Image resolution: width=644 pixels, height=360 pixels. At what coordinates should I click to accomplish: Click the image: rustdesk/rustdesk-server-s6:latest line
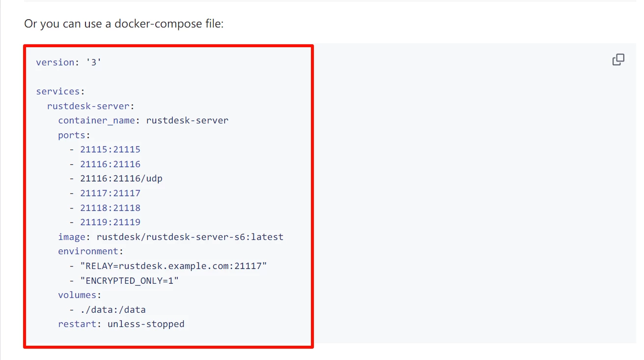point(170,237)
